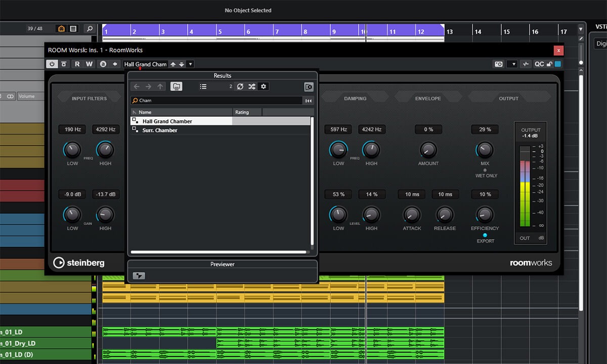
Task: Expand the Previewer section icon
Action: tap(138, 276)
